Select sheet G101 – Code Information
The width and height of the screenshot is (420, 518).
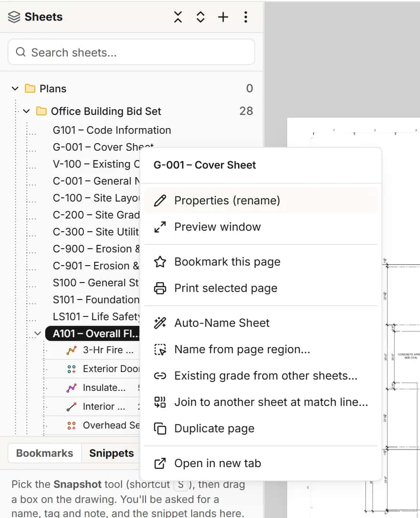(112, 130)
